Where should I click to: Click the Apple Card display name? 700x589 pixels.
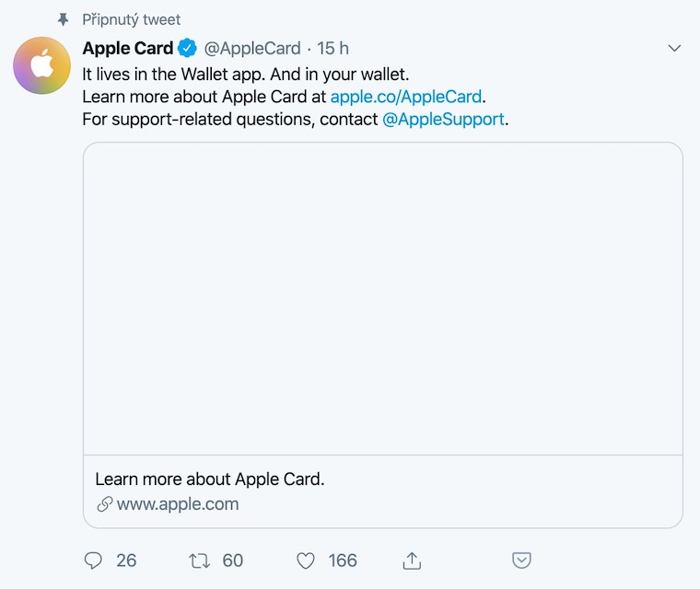tap(128, 49)
